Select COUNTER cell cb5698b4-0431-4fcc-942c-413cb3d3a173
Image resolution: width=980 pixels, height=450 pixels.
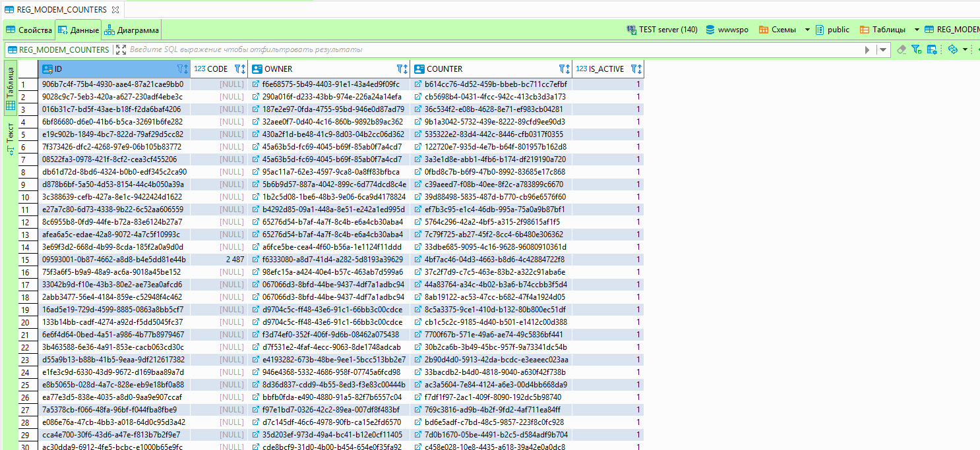point(491,97)
